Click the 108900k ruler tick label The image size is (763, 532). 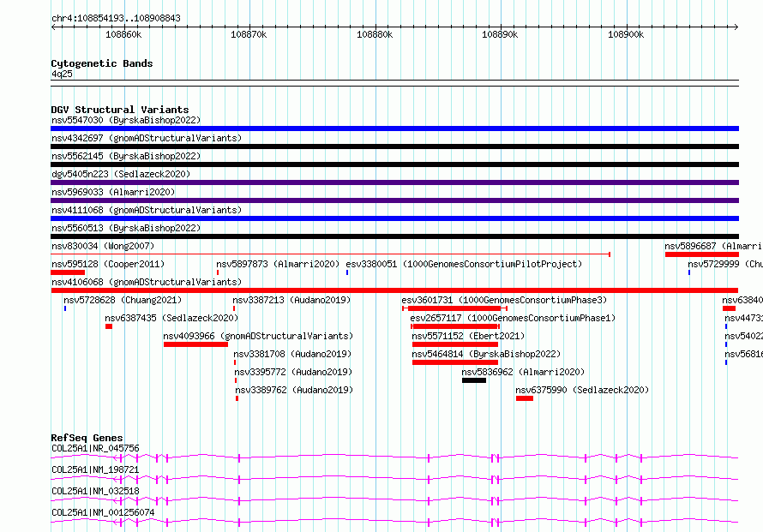point(626,35)
